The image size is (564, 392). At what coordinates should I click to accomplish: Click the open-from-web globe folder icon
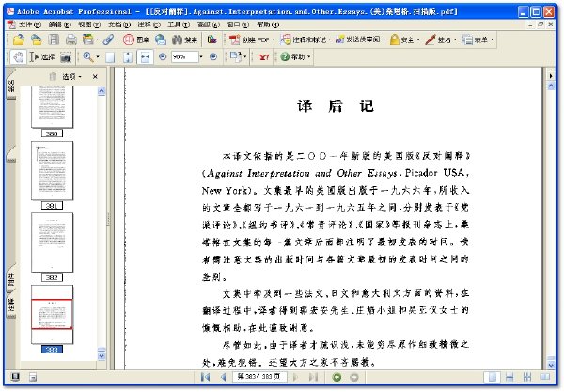[36, 39]
